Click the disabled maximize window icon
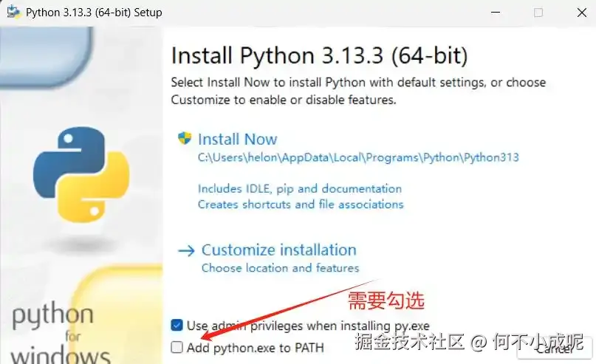The width and height of the screenshot is (596, 364). [538, 13]
